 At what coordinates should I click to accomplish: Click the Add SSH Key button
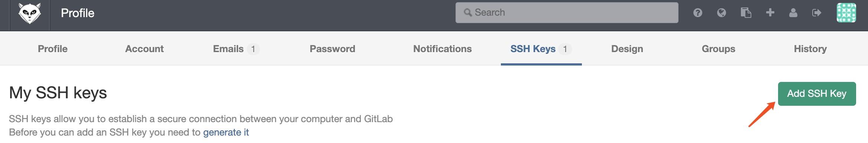point(817,94)
